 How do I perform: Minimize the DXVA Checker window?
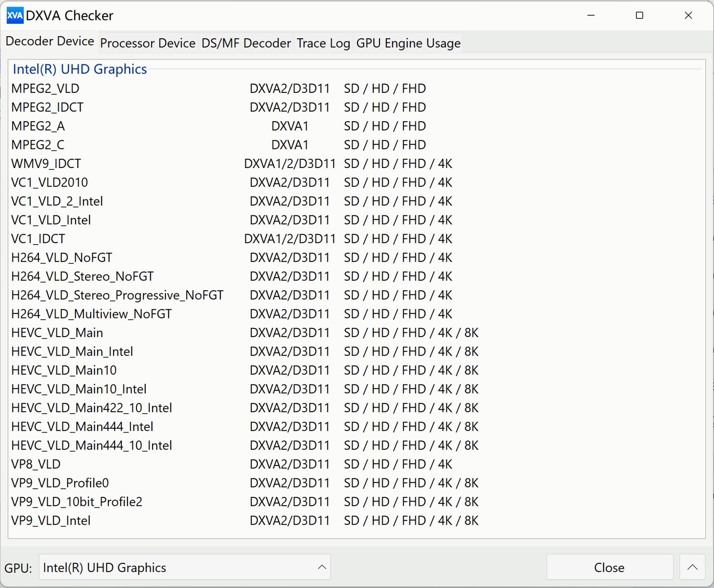(591, 16)
